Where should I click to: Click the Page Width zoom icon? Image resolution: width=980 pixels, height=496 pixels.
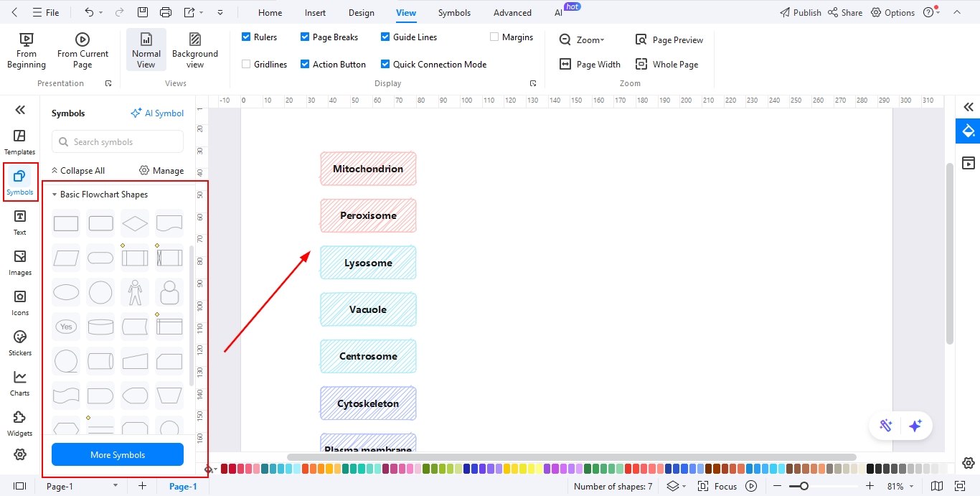pos(565,64)
